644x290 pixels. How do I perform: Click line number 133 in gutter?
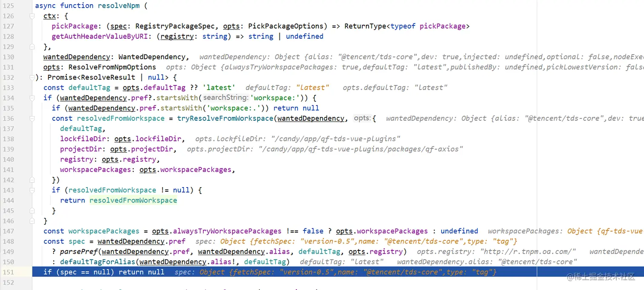point(9,88)
